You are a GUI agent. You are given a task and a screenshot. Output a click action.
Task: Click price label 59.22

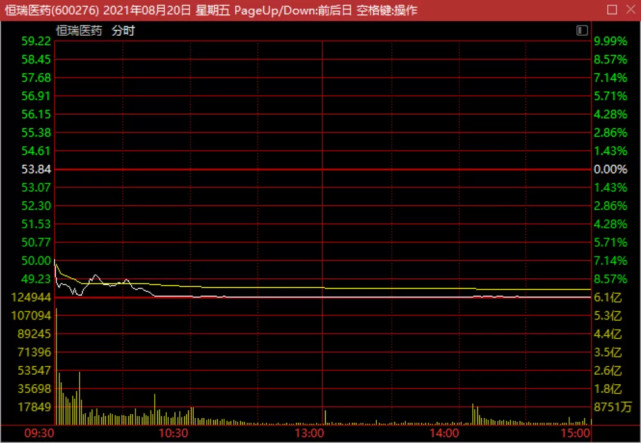pos(36,41)
